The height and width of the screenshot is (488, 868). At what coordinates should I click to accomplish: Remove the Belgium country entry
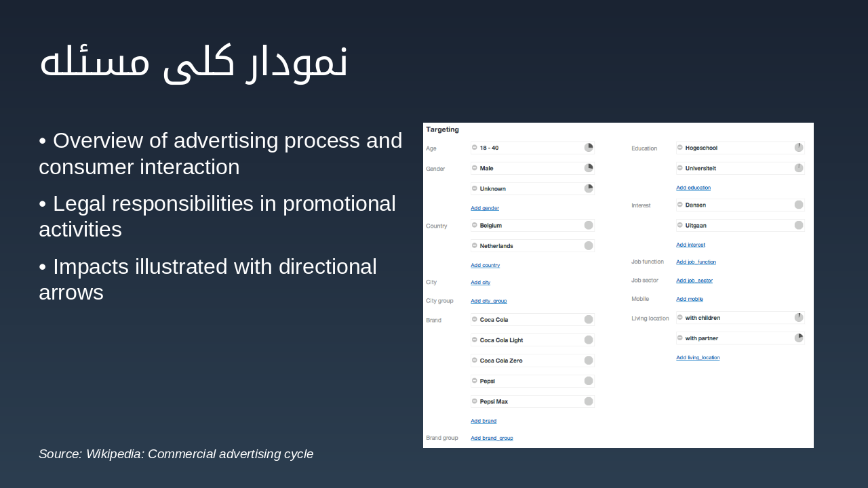coord(475,226)
